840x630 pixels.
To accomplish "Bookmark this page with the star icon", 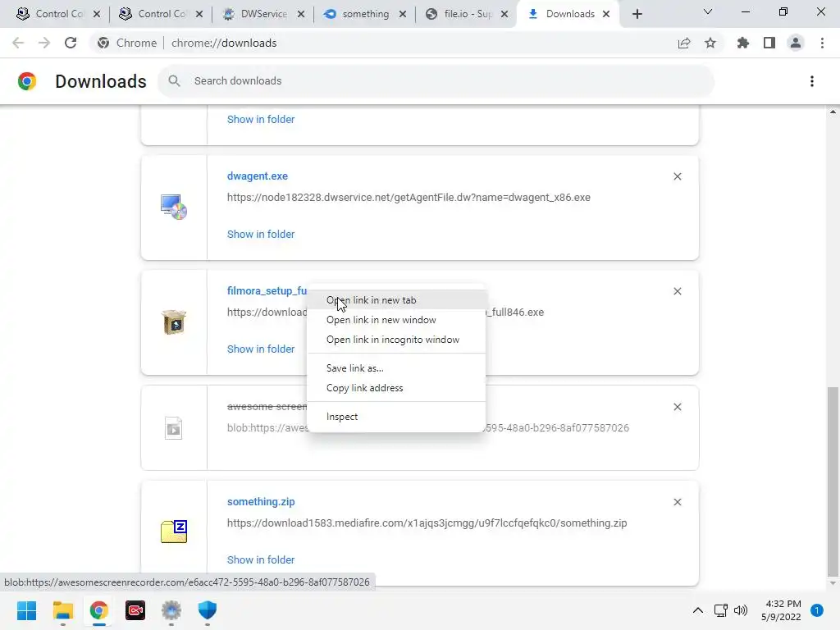I will [710, 43].
